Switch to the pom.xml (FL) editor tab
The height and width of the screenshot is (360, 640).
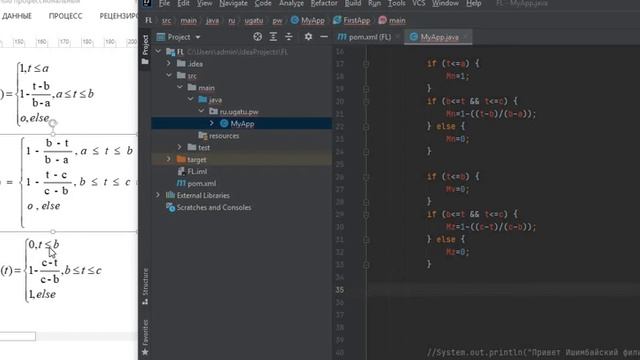[x=364, y=37]
